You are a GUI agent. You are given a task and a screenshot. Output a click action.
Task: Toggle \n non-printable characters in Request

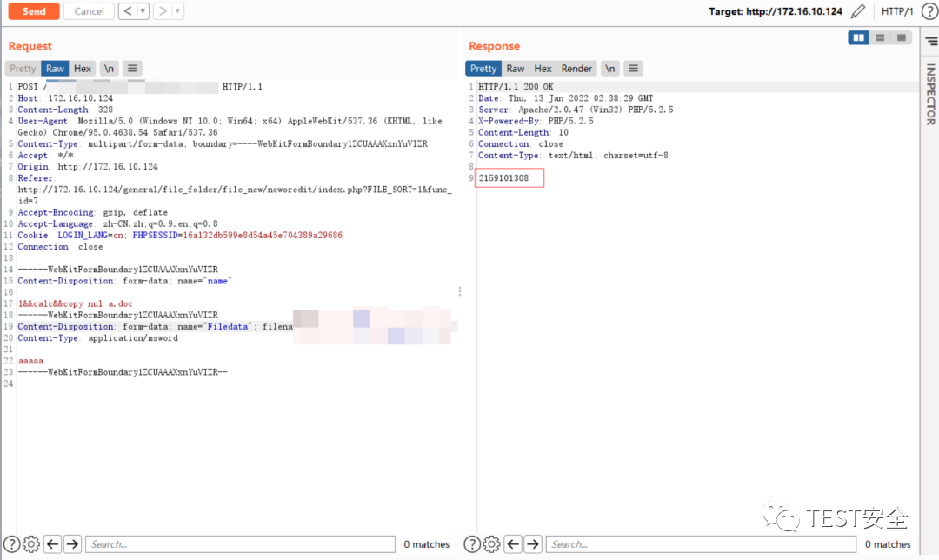109,69
